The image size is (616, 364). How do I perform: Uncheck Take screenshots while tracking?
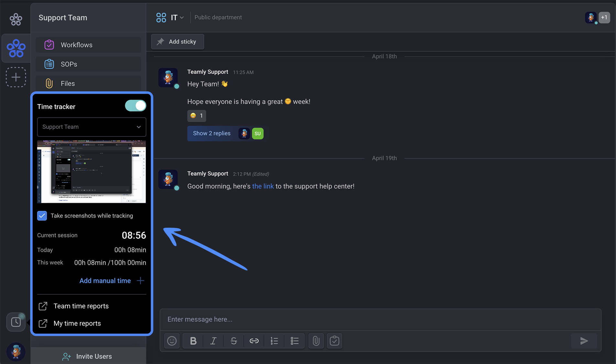tap(42, 216)
